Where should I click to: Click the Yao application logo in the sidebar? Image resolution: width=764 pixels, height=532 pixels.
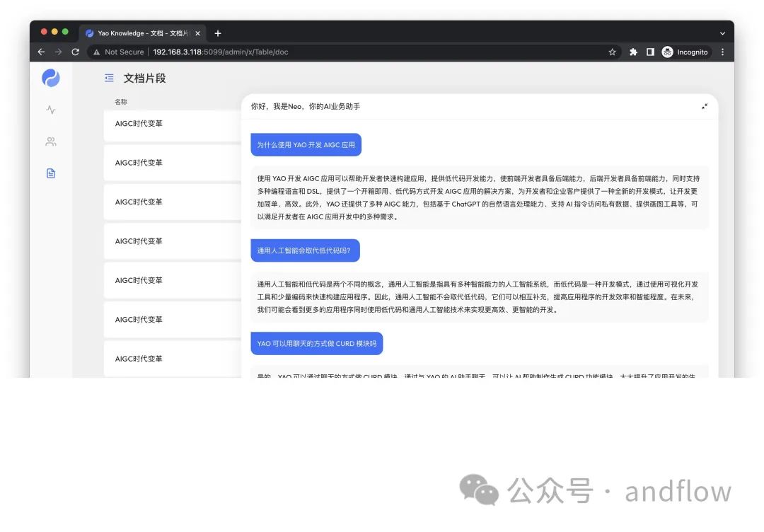point(50,78)
